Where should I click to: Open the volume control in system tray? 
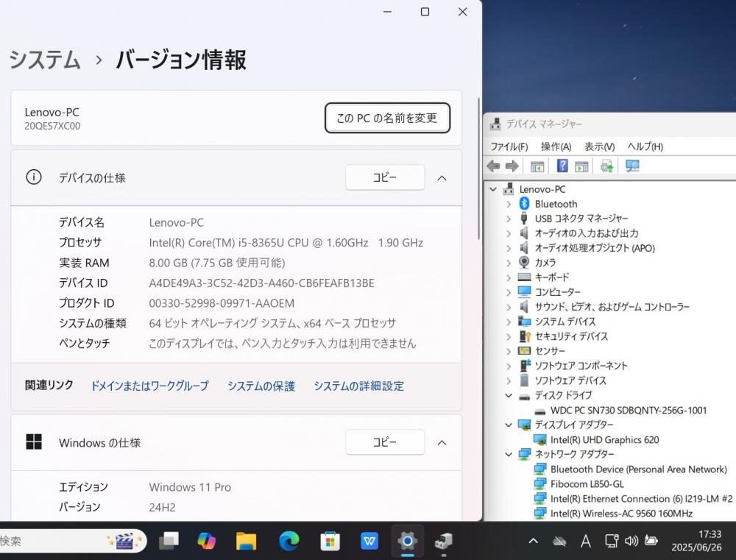tap(631, 541)
